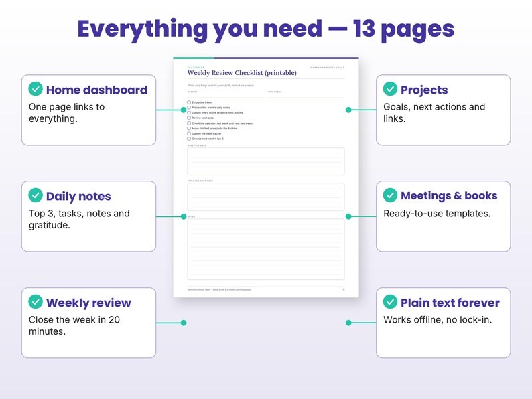Click the checkmark icon beside Weekly review
This screenshot has height=399, width=532.
[36, 301]
